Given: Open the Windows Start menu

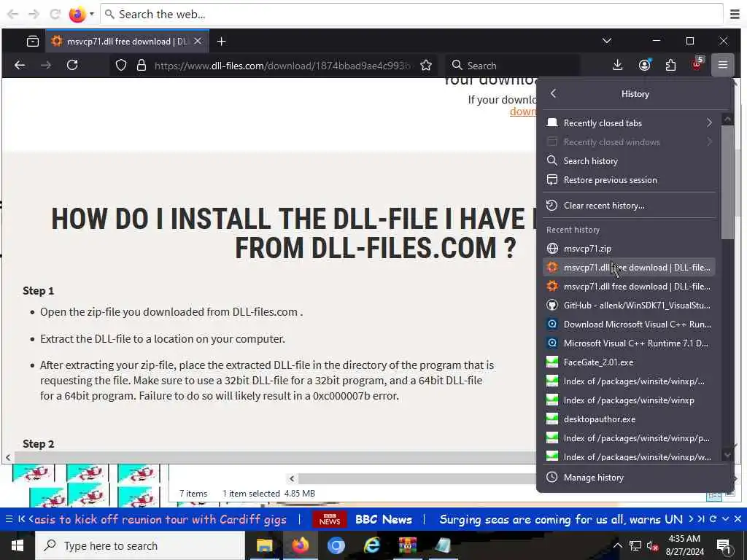Looking at the screenshot, I should 18,545.
